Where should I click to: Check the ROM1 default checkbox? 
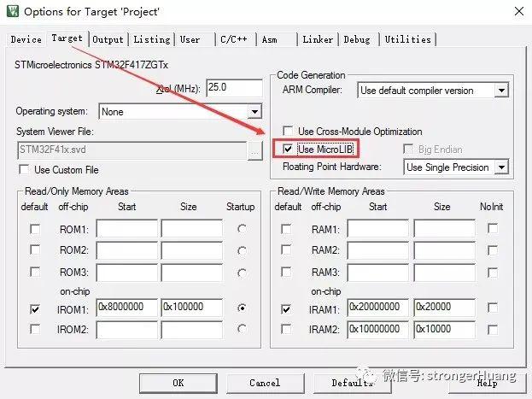[35, 229]
